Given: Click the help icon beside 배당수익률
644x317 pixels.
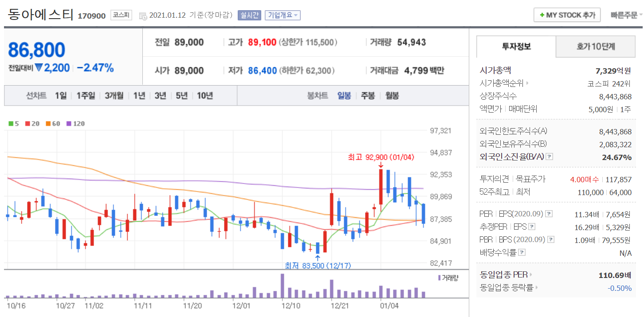Looking at the screenshot, I should click(x=522, y=253).
